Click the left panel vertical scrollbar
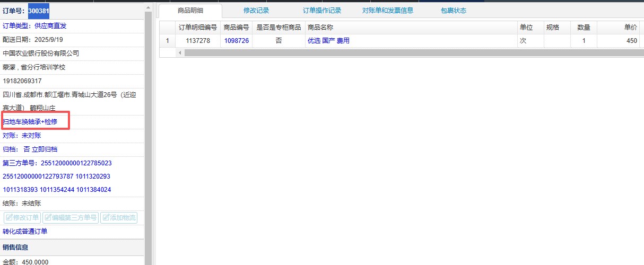644x265 pixels. (x=149, y=132)
